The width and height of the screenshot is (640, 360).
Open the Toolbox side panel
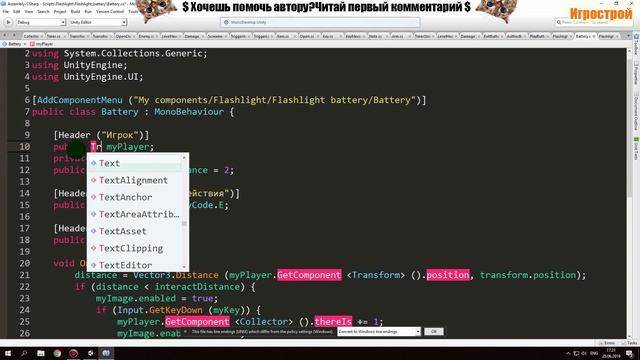click(x=636, y=44)
